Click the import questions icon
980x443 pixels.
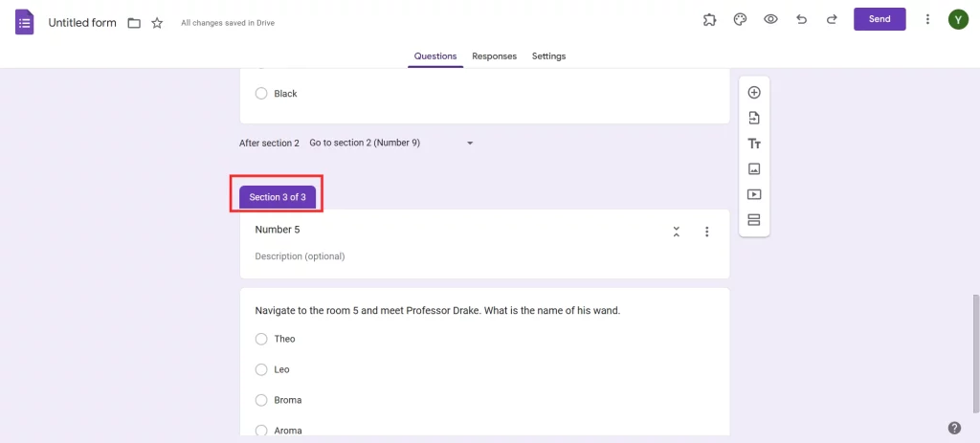pyautogui.click(x=754, y=118)
